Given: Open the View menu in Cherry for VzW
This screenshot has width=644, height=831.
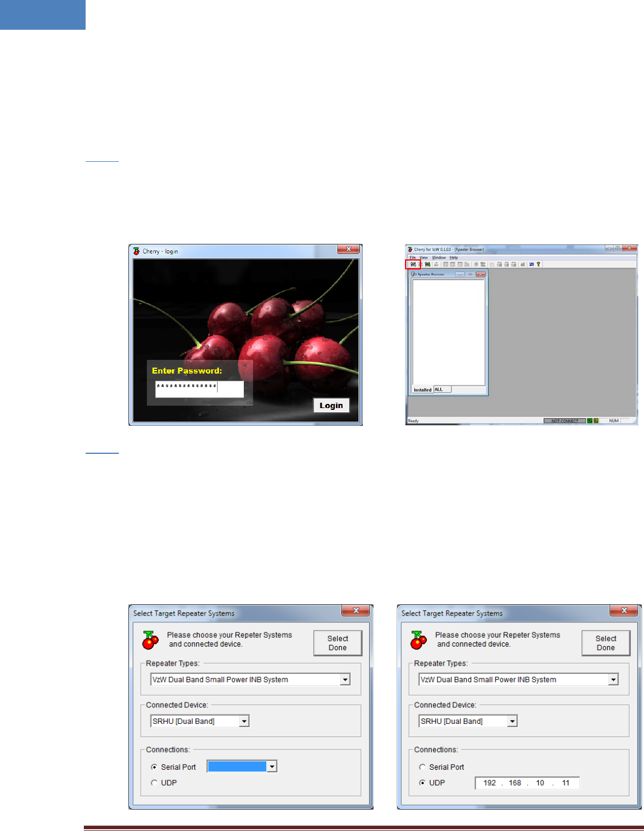Looking at the screenshot, I should click(x=424, y=258).
